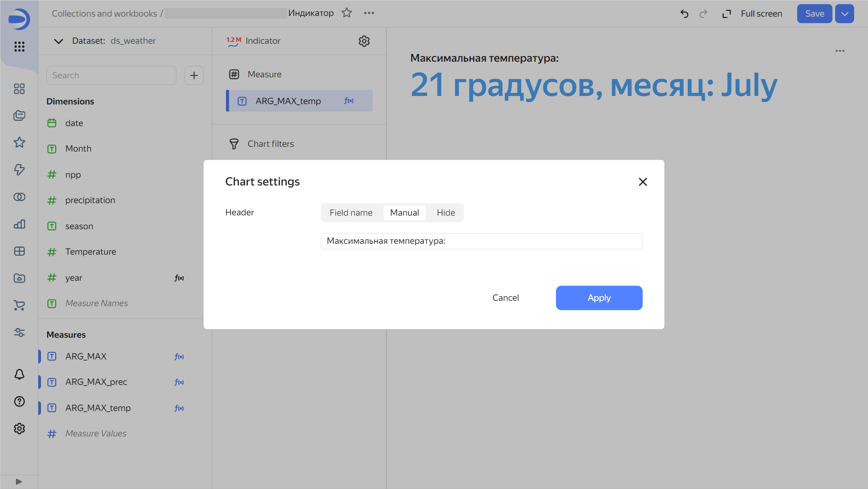Image resolution: width=868 pixels, height=489 pixels.
Task: Cancel the chart settings dialog
Action: pos(505,297)
